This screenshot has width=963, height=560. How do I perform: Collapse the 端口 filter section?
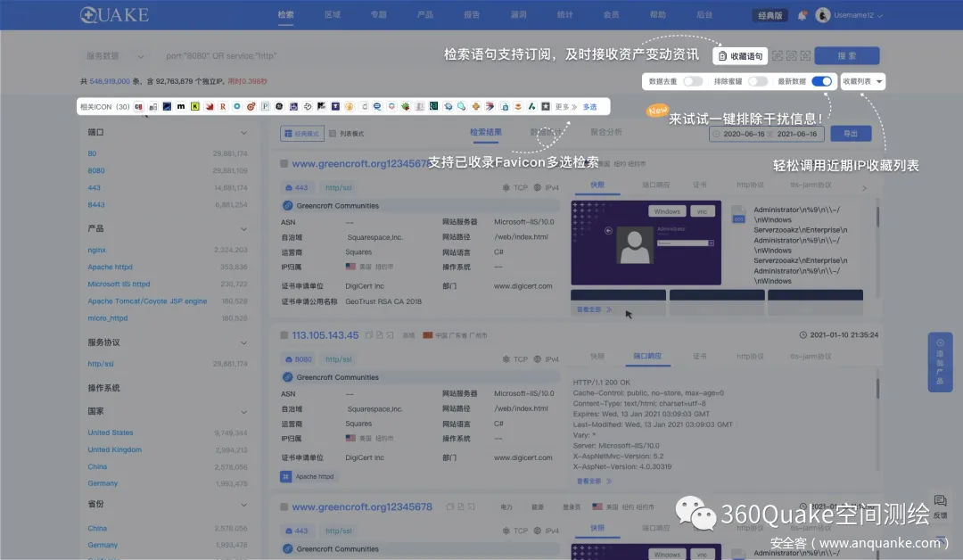(244, 133)
